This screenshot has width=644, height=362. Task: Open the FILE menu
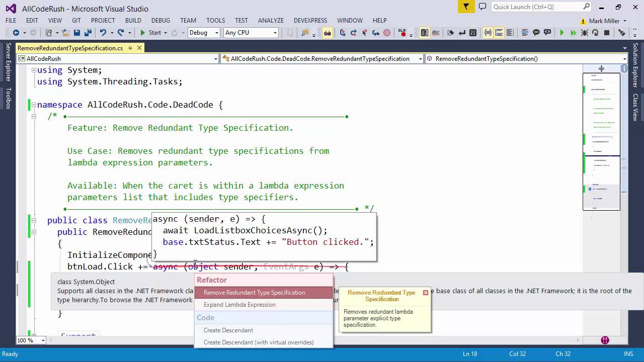point(11,21)
